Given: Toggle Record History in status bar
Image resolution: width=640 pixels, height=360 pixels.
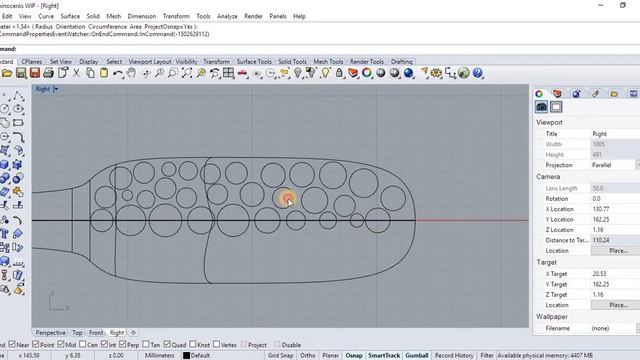Looking at the screenshot, I should [454, 356].
